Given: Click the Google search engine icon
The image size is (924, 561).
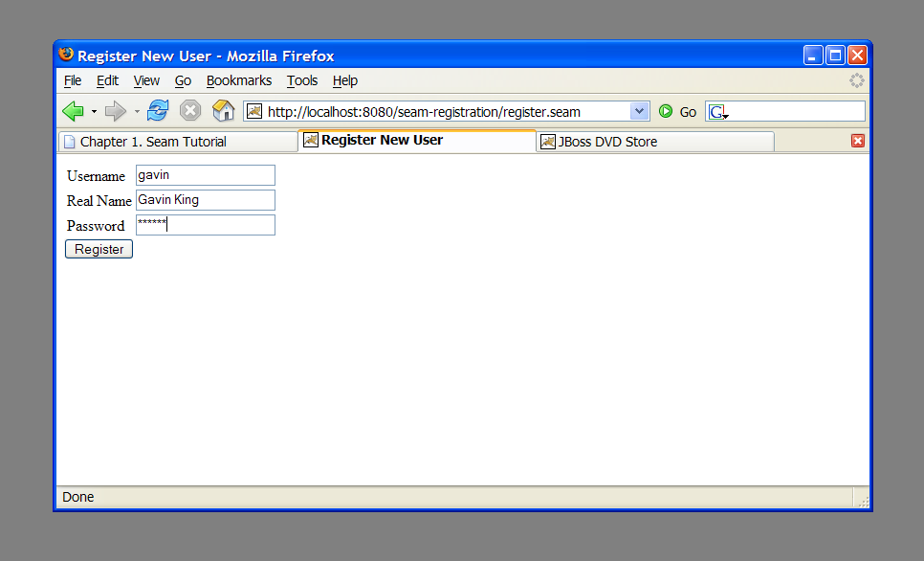Looking at the screenshot, I should tap(717, 112).
